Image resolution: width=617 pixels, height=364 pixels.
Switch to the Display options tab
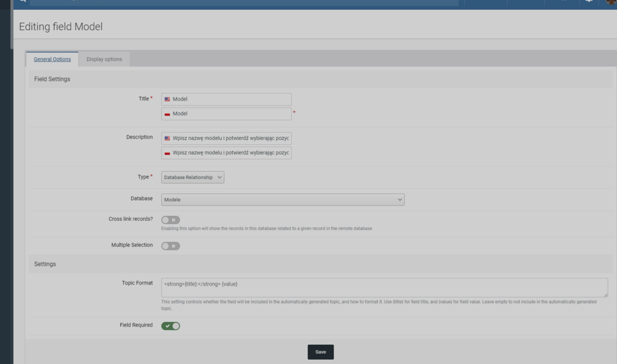(104, 59)
